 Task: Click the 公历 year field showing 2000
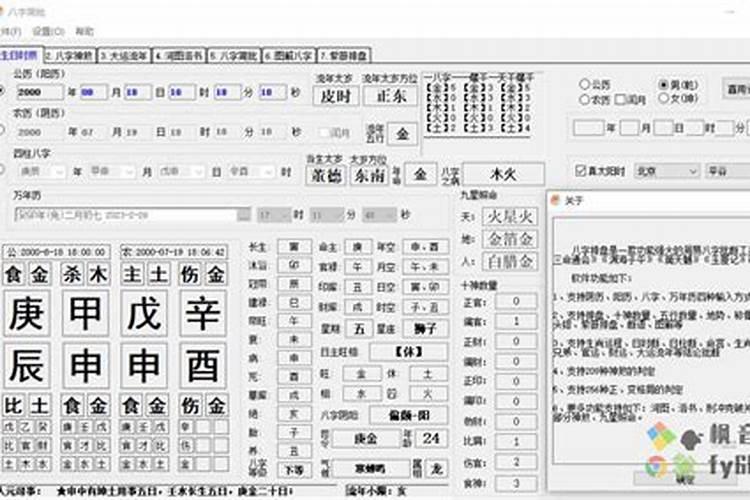pyautogui.click(x=39, y=92)
